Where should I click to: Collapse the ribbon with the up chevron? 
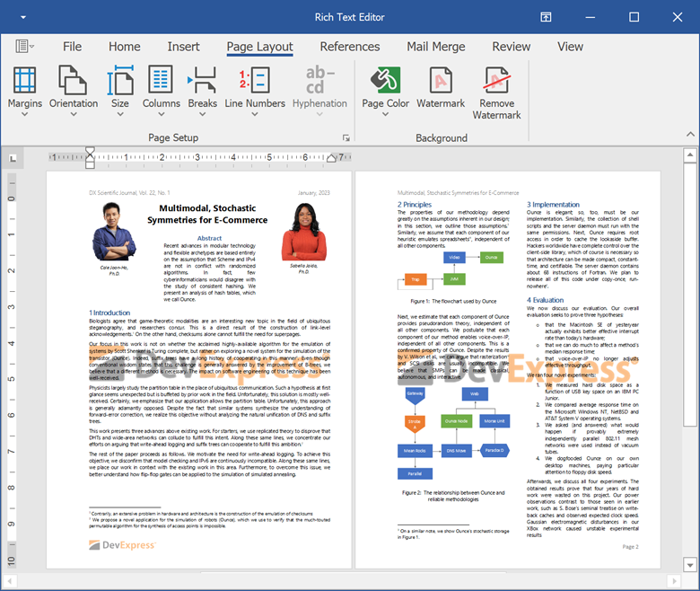coord(690,134)
